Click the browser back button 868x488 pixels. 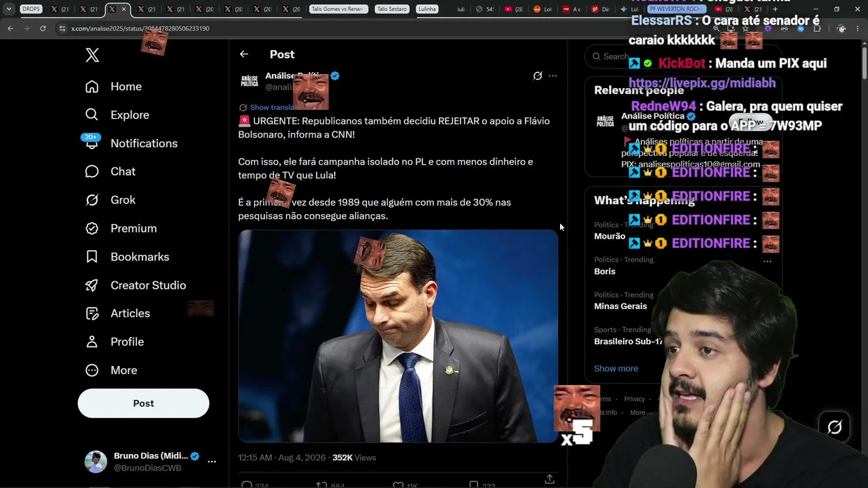[x=10, y=28]
